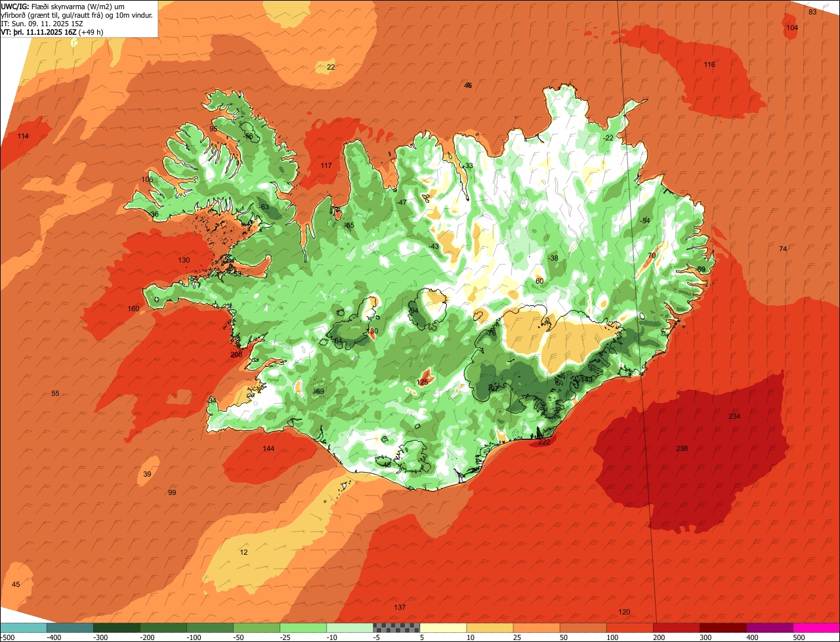
Task: Click the medium green swatch starting at -50
Action: [256, 627]
